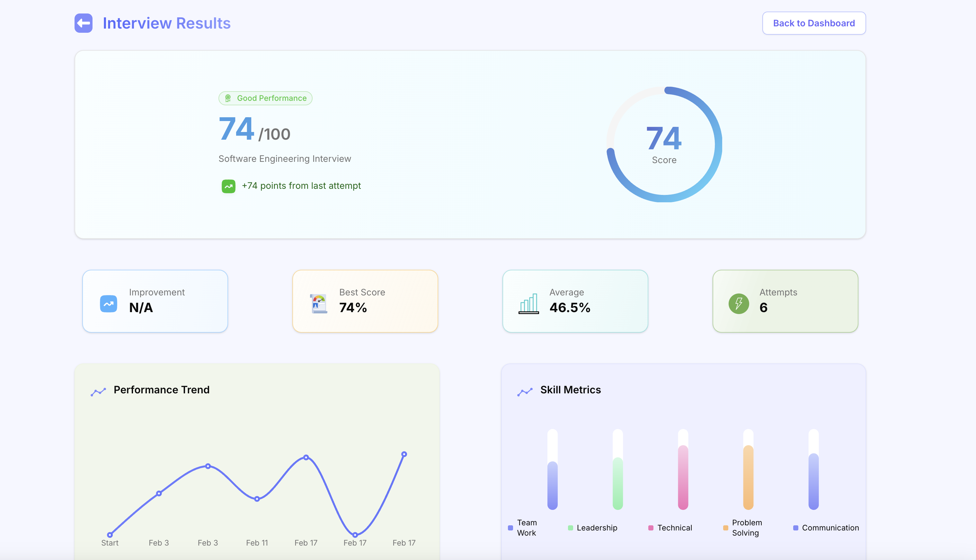Open the Good Performance badge
The height and width of the screenshot is (560, 976).
pos(265,98)
